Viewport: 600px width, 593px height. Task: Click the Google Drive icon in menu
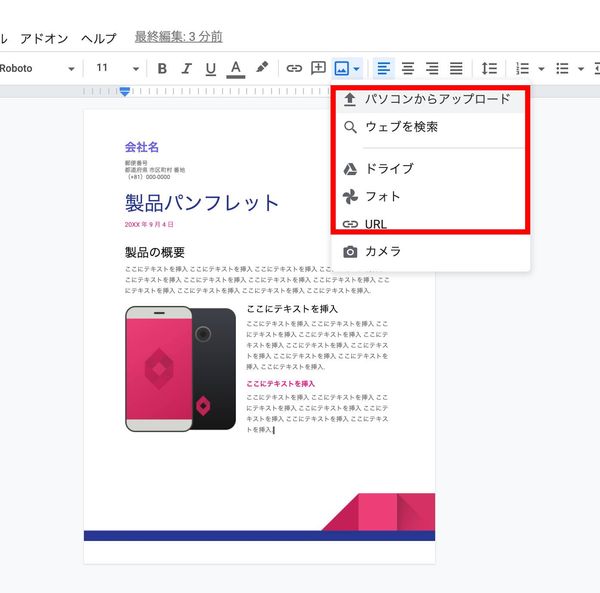click(x=350, y=169)
